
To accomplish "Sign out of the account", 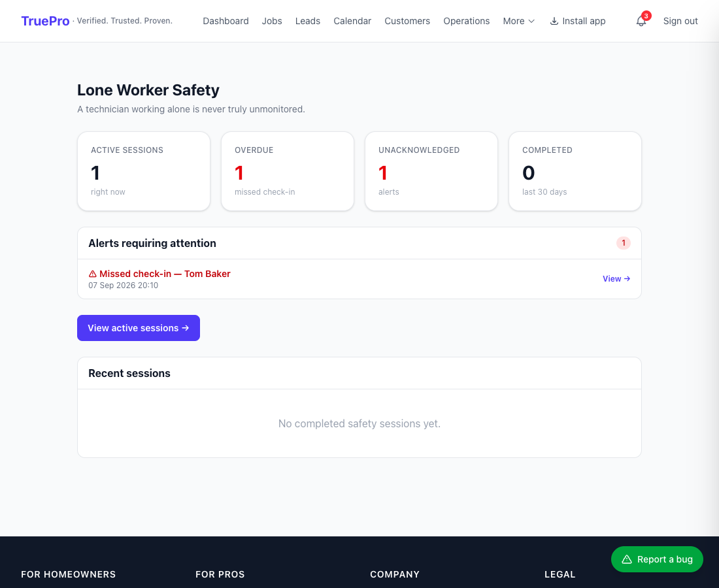I will pos(680,21).
